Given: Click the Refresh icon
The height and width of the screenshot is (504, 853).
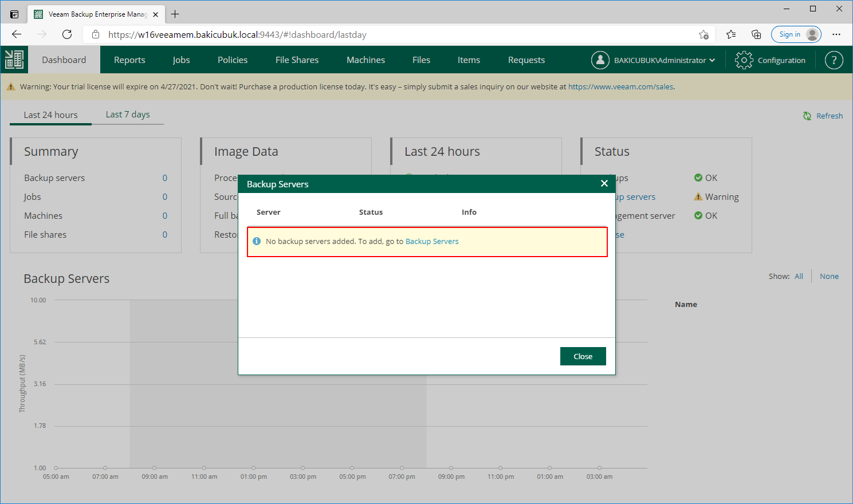Looking at the screenshot, I should pyautogui.click(x=807, y=116).
